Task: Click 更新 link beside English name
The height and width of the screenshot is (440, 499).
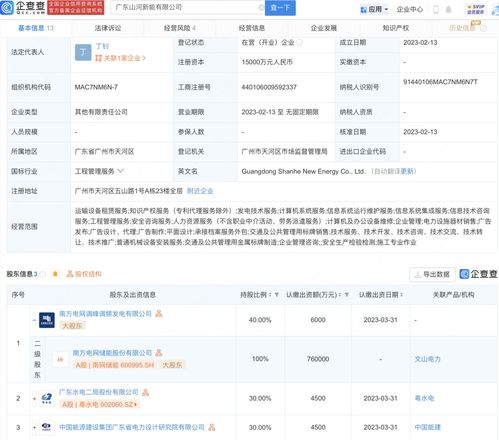Action: click(407, 171)
